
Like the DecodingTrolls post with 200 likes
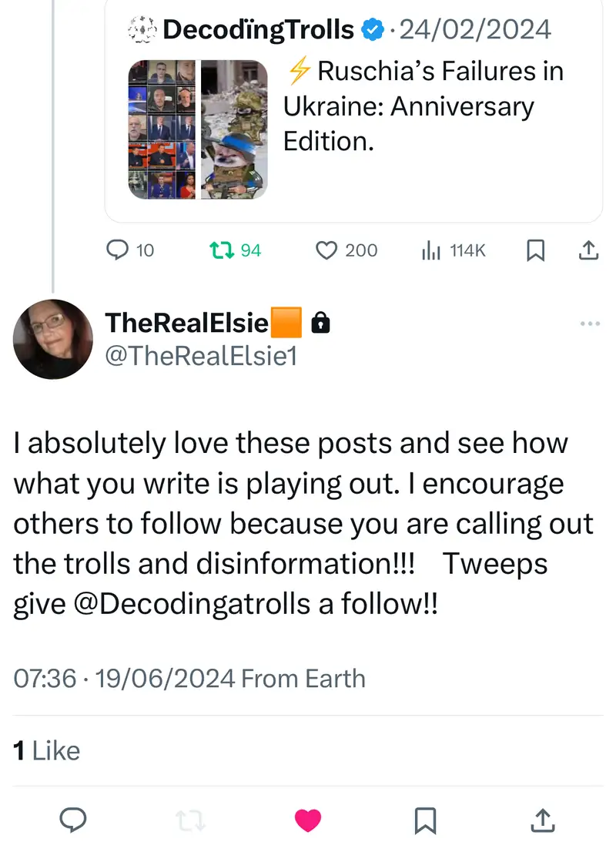tap(328, 250)
